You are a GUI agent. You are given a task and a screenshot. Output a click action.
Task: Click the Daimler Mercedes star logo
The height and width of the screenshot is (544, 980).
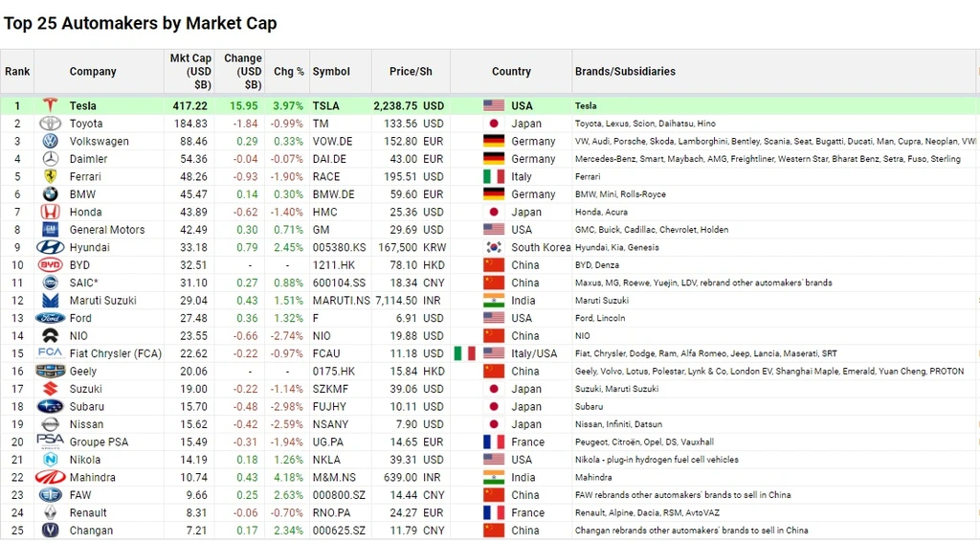50,159
